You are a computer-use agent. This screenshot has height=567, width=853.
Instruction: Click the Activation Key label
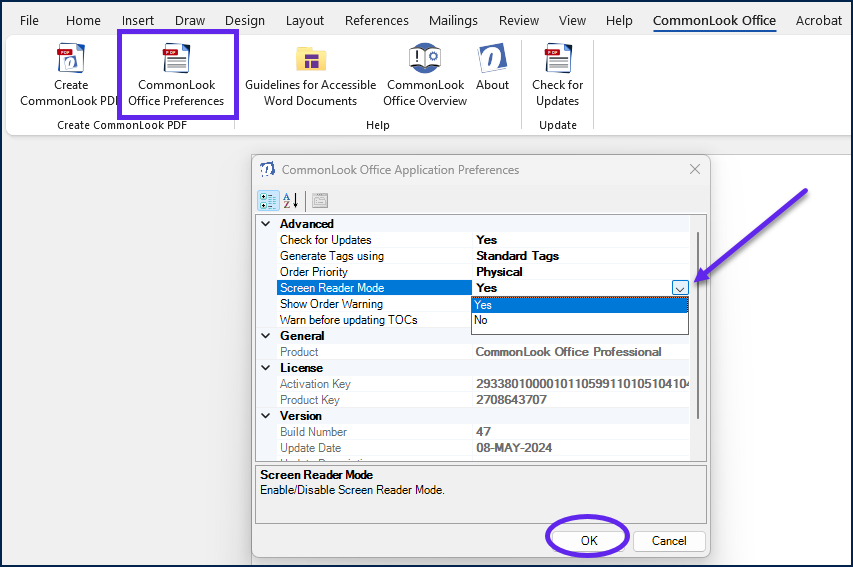click(315, 384)
